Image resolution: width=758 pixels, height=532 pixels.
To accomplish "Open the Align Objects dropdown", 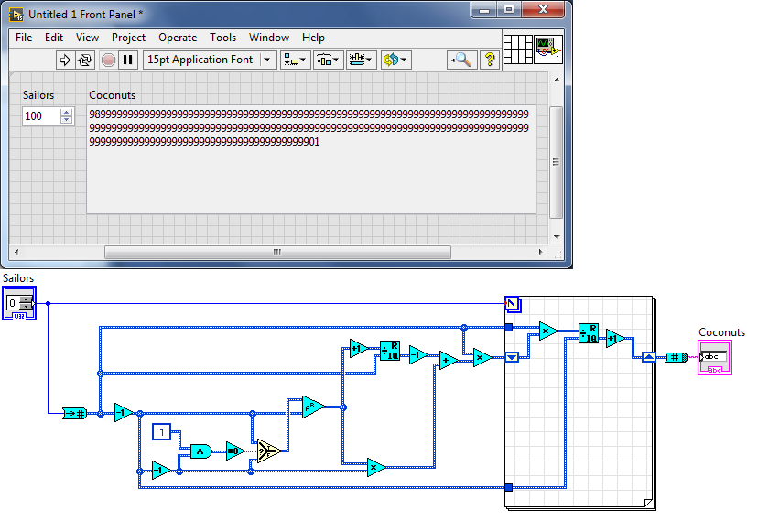I will tap(296, 60).
